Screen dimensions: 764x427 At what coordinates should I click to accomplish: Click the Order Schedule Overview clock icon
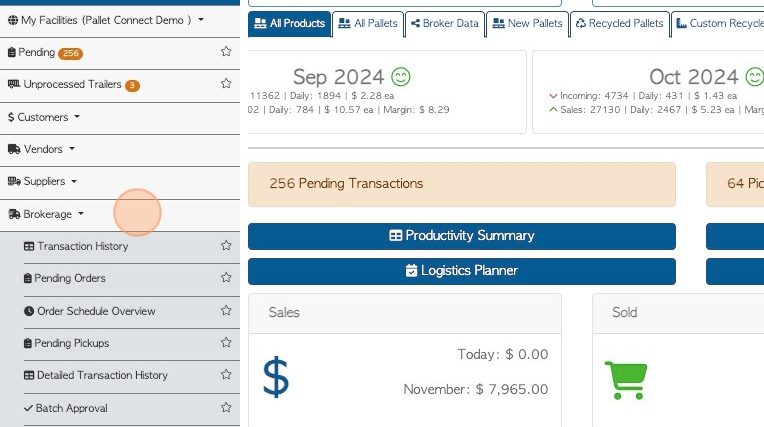[x=29, y=311]
